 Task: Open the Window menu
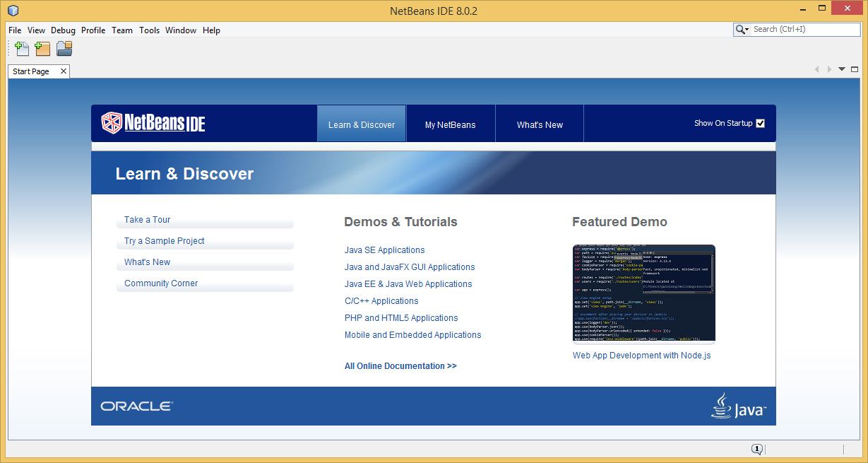181,30
